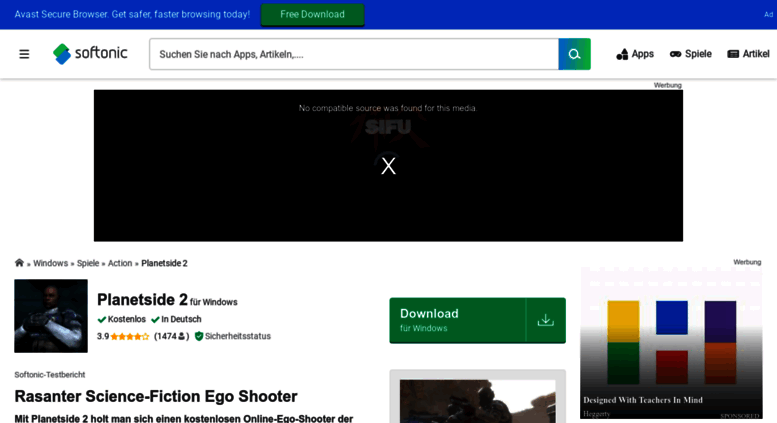Open the Apps menu
The width and height of the screenshot is (777, 423).
click(635, 54)
